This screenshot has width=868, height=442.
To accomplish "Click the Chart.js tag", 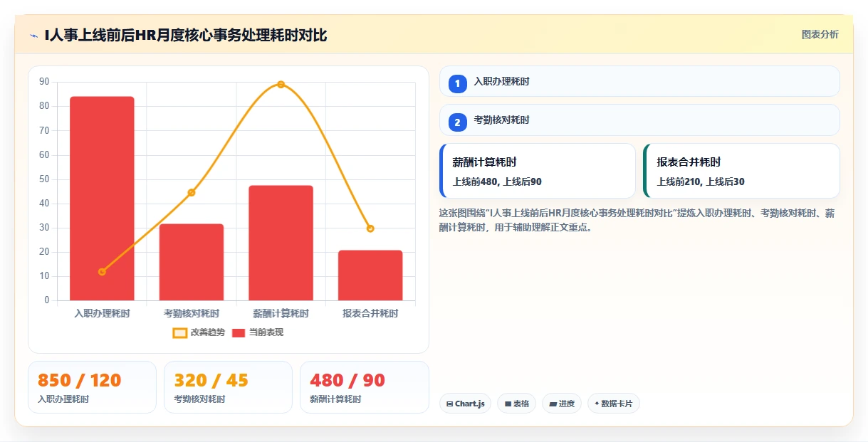I will point(465,404).
